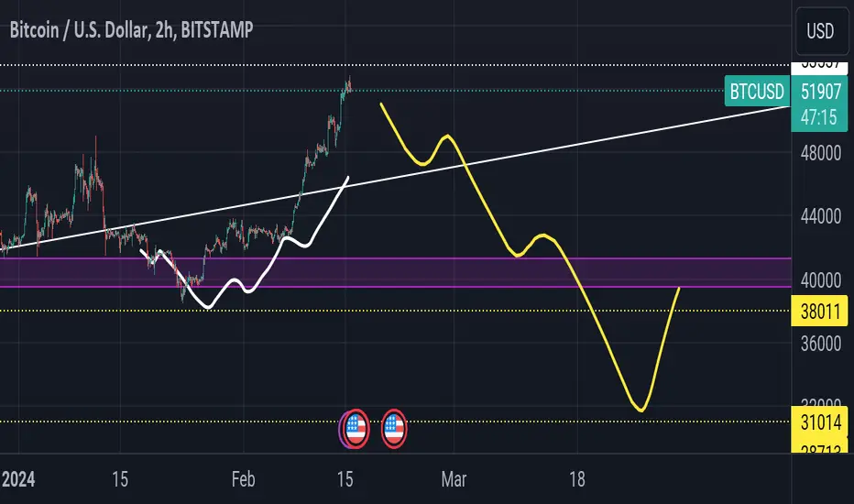Click the 51907 current price tag
Image resolution: width=854 pixels, height=504 pixels.
[x=820, y=92]
